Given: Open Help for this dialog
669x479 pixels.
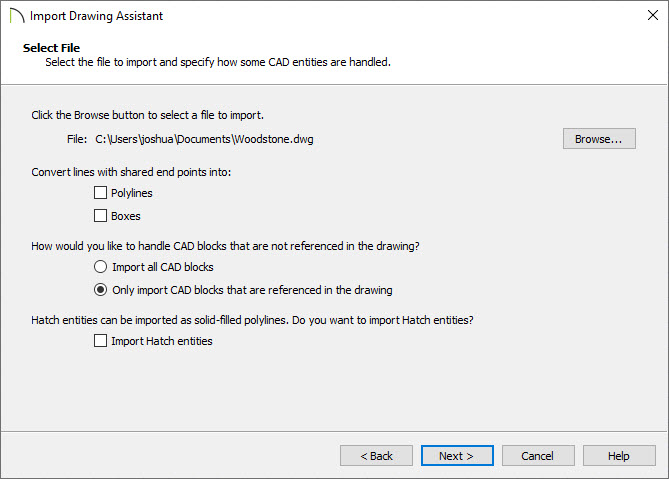Looking at the screenshot, I should (x=619, y=456).
